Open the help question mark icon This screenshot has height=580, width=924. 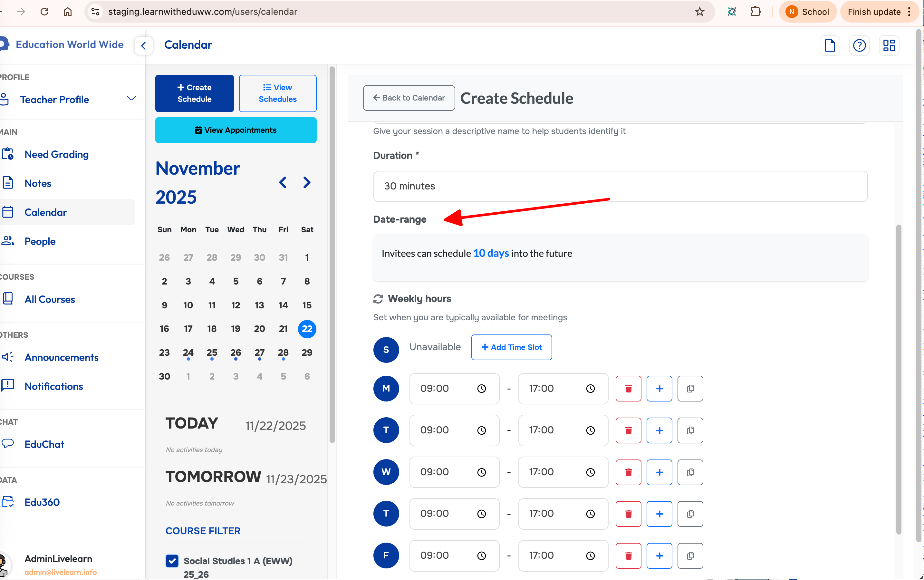tap(859, 46)
